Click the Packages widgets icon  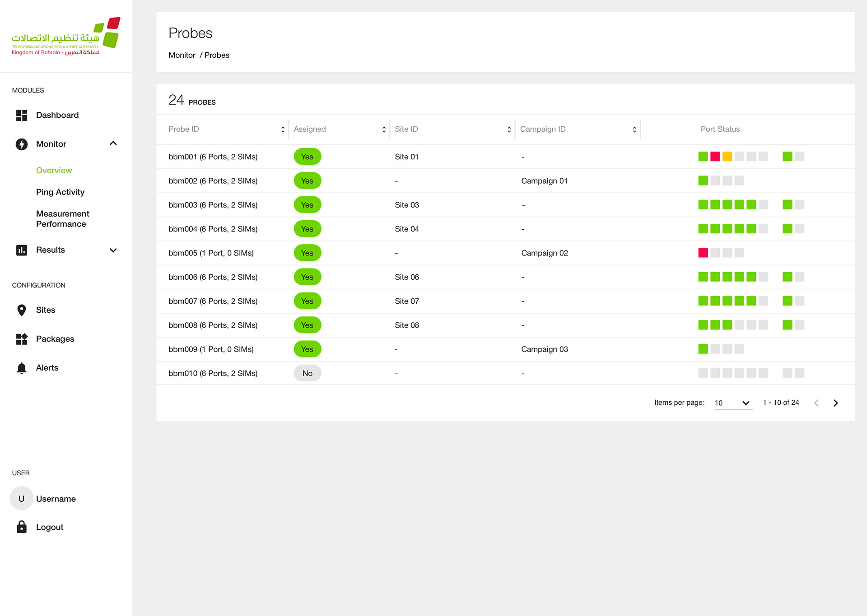[x=22, y=339]
